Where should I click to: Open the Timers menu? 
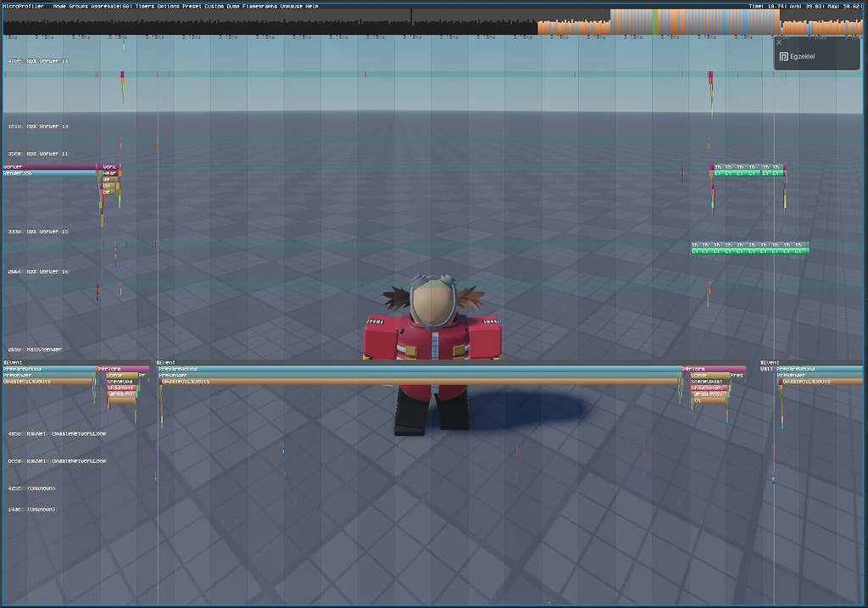coord(146,4)
